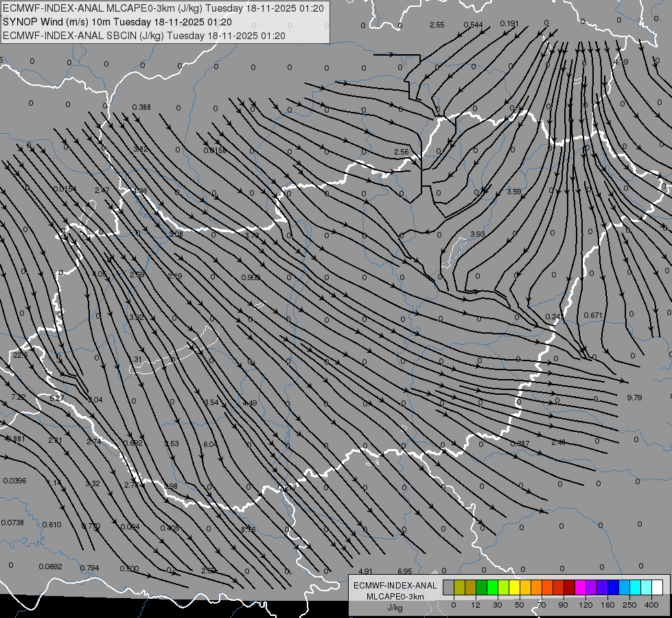
Task: Click the SBCIN title line in header
Action: click(x=144, y=36)
